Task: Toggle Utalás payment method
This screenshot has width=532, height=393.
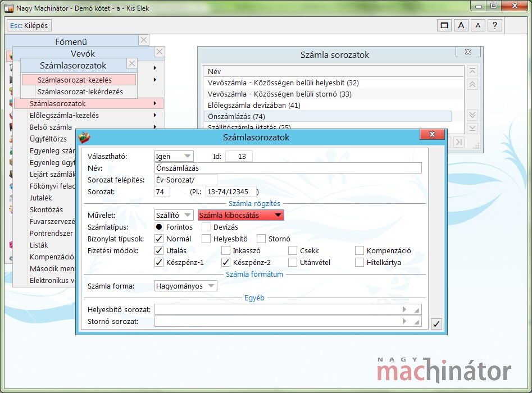Action: pyautogui.click(x=159, y=250)
